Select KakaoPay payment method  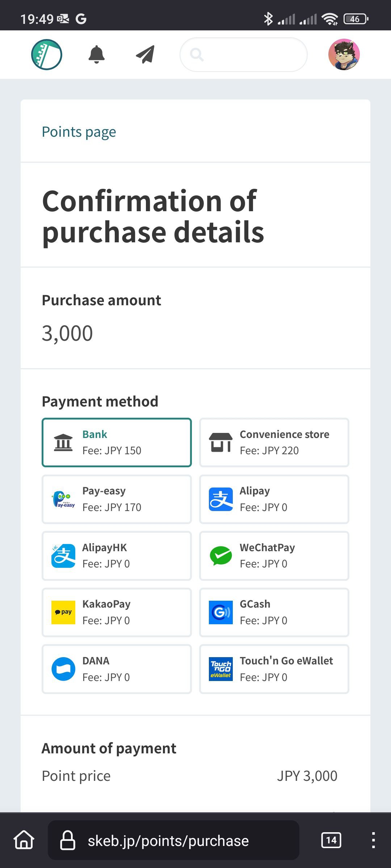(117, 612)
